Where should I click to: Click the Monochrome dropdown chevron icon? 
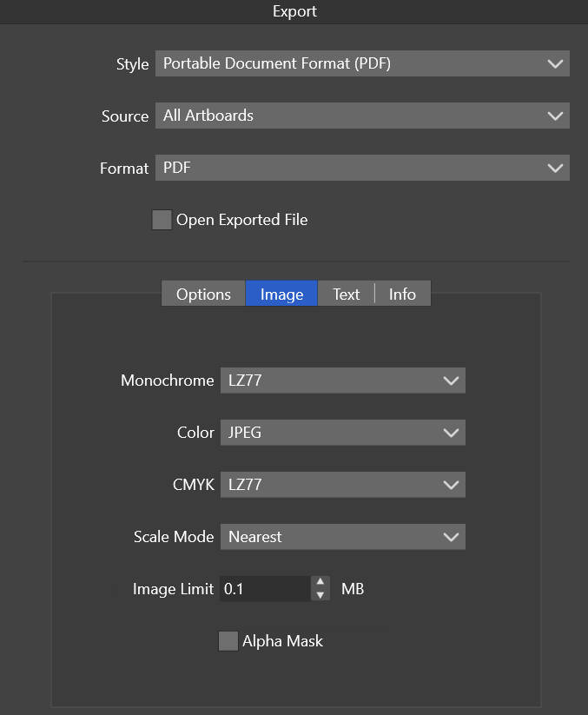[451, 380]
